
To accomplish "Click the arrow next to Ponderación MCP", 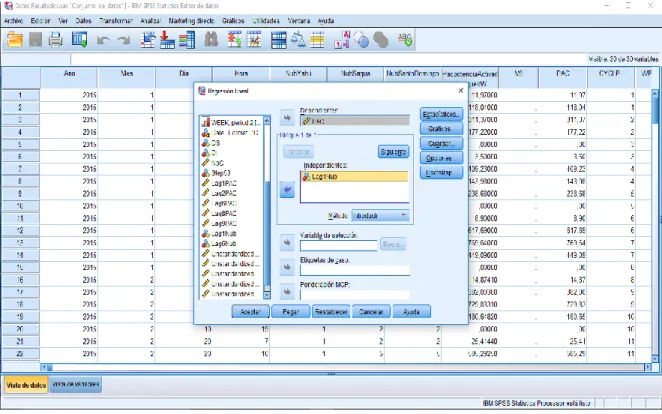I will [287, 292].
